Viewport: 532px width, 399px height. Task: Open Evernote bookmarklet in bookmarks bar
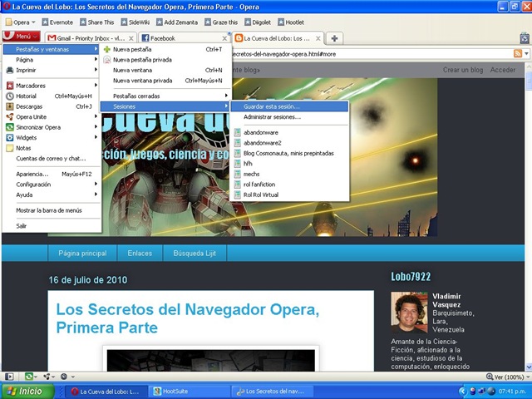pos(57,22)
